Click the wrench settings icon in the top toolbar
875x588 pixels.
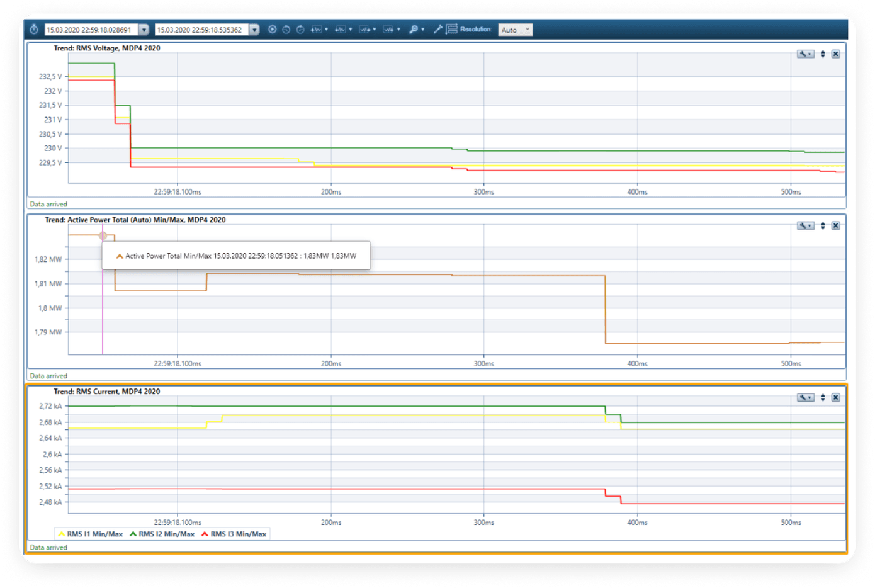click(438, 30)
